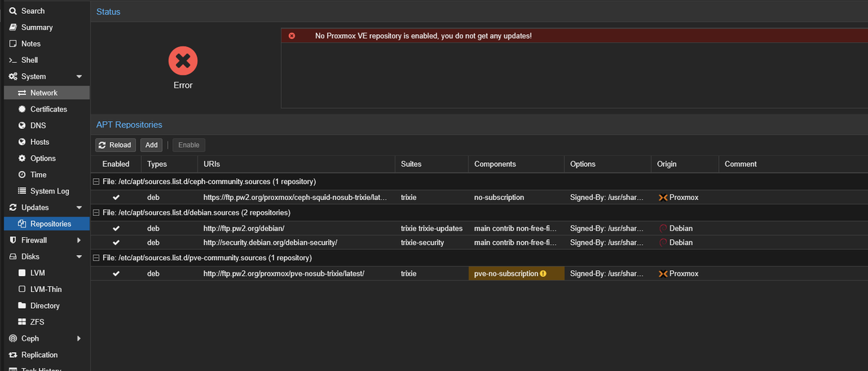Collapse the ceph-community.sources file group
Image resolution: width=868 pixels, height=371 pixels.
[x=96, y=182]
